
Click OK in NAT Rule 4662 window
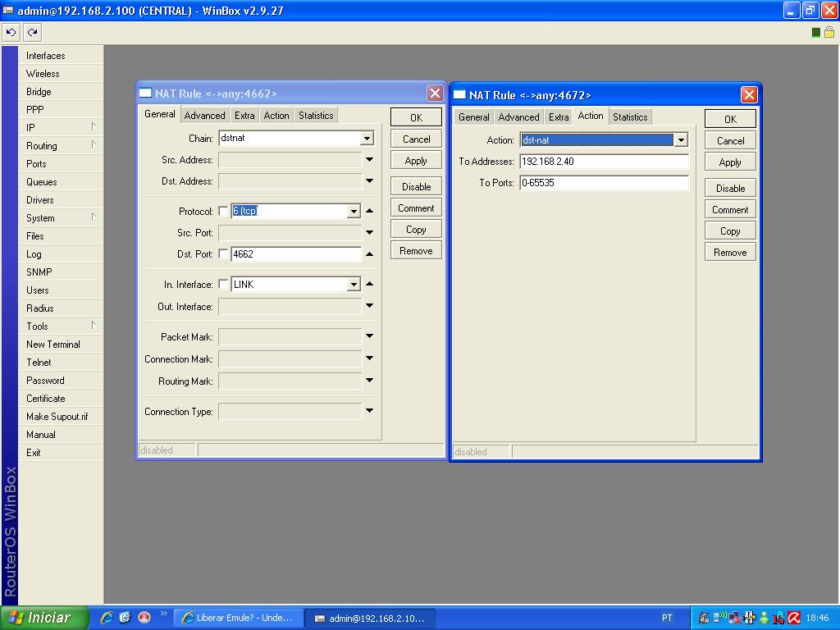point(416,117)
